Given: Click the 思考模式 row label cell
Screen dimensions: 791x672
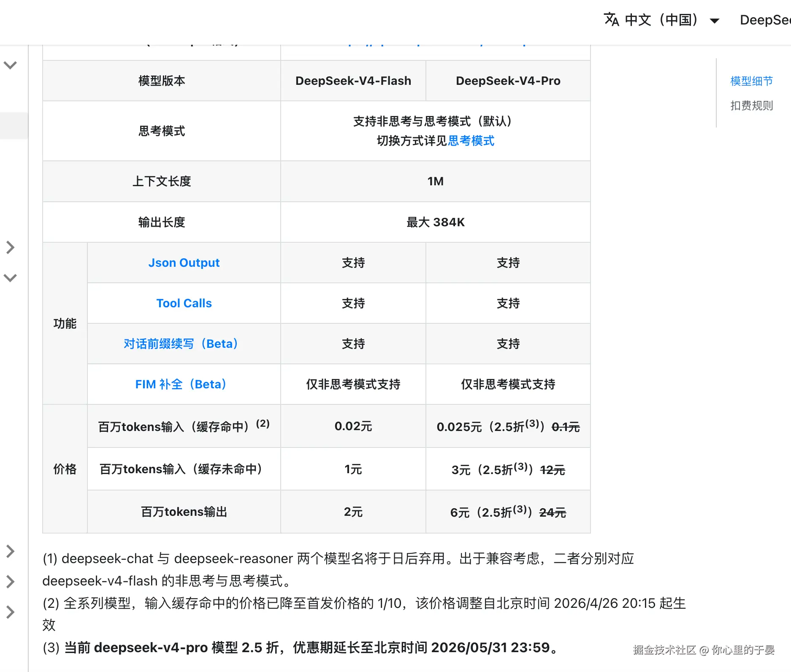Looking at the screenshot, I should [x=162, y=131].
